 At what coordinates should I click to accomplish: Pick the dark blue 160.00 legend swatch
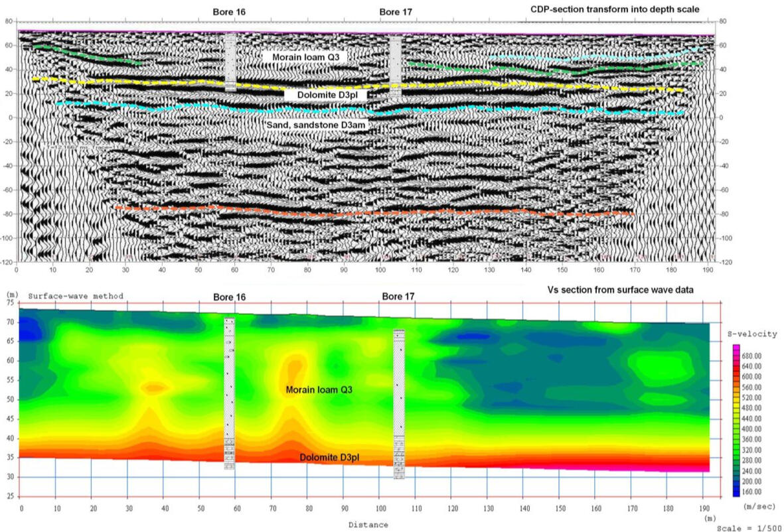[x=736, y=492]
